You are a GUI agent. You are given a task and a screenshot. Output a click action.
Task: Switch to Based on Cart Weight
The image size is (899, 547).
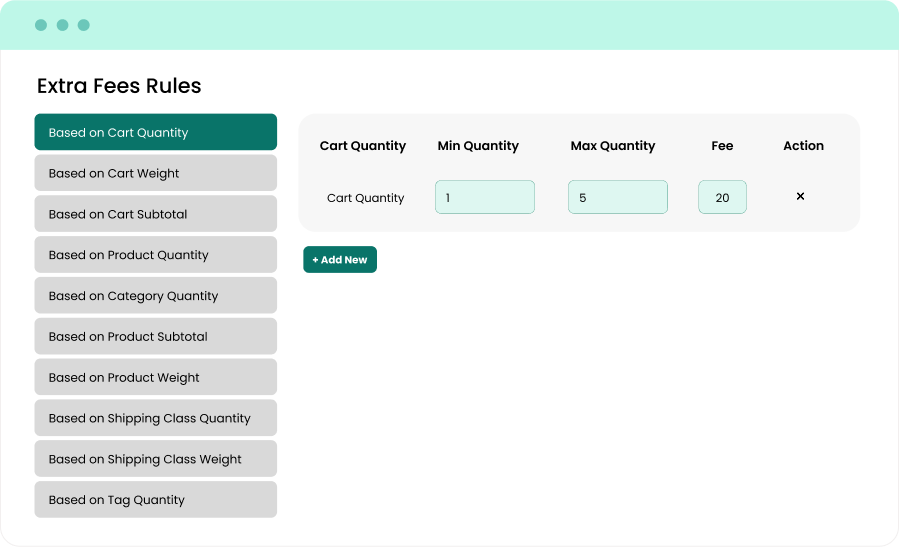tap(155, 173)
